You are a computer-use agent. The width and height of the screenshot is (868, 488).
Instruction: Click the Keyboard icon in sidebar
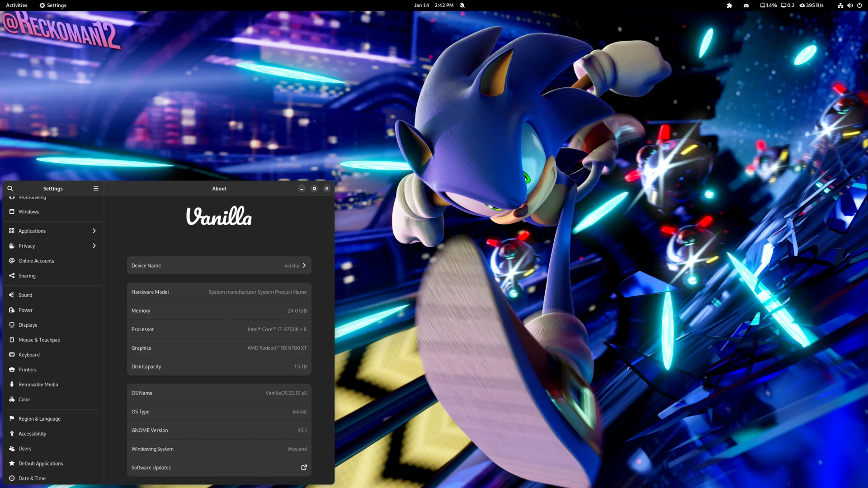click(12, 355)
